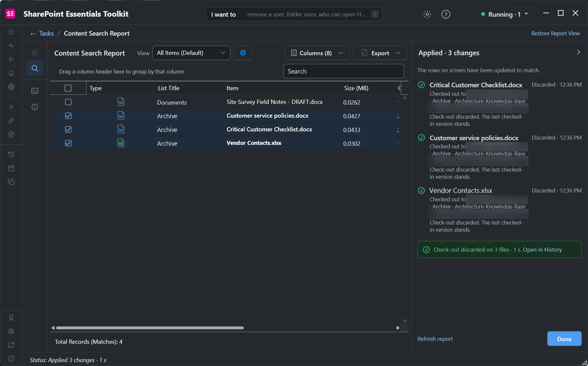
Task: Sort by the Size (MB) column header
Action: [356, 88]
